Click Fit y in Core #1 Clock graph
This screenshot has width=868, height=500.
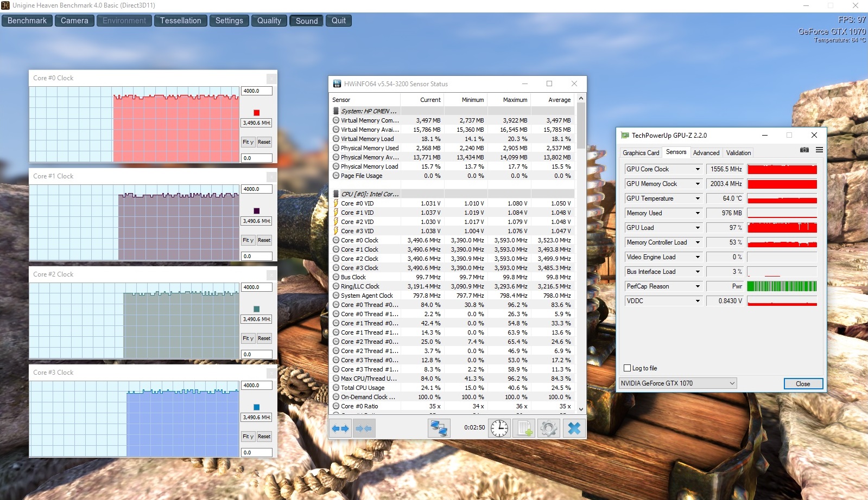coord(248,240)
